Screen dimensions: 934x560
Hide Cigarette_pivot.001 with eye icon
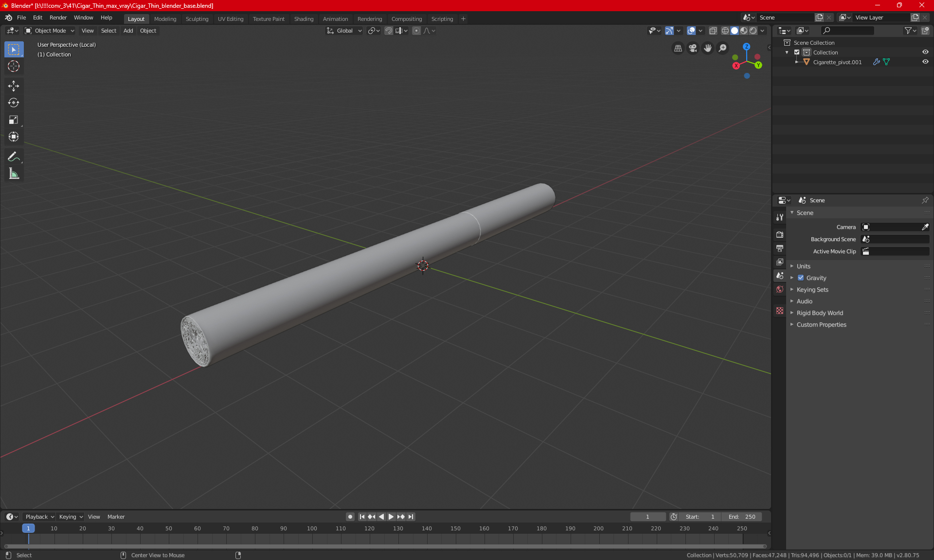(925, 62)
